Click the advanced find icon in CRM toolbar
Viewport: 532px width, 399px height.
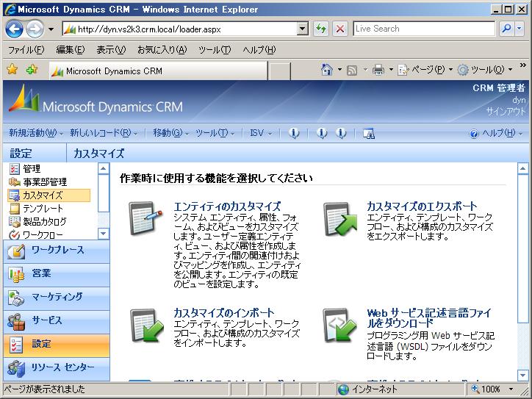click(x=369, y=133)
